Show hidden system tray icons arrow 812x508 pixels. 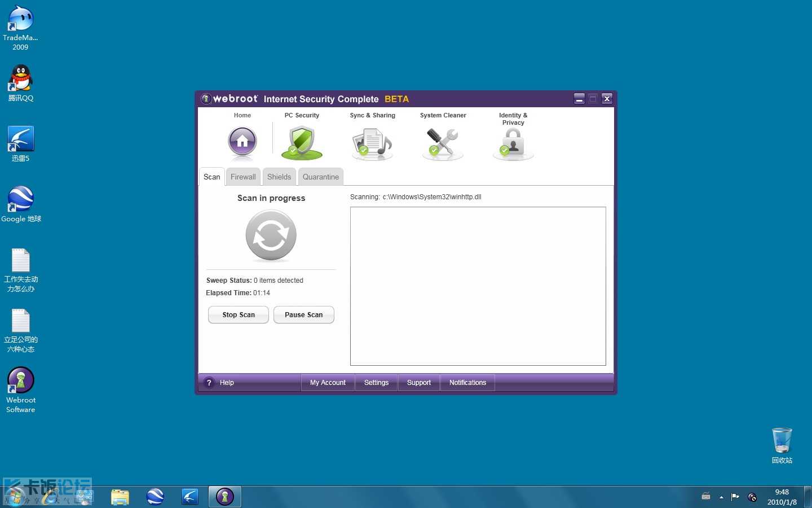(721, 497)
